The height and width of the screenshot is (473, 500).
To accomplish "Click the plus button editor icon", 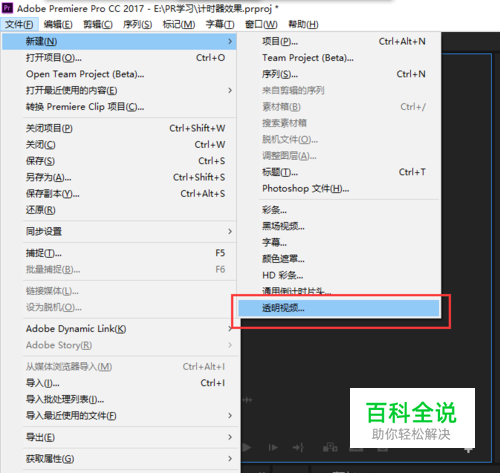I will (468, 450).
